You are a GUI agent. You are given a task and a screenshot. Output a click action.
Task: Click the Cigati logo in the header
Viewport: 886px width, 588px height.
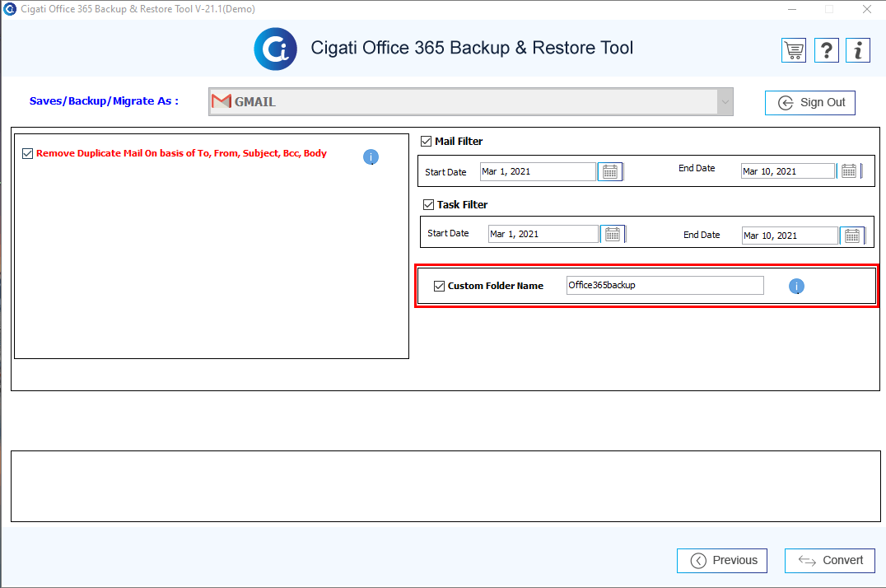click(275, 49)
